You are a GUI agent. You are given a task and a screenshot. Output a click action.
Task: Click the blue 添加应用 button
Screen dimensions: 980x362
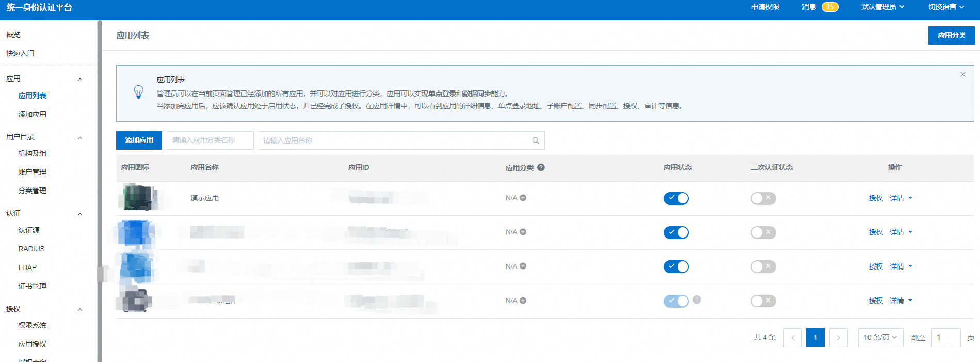click(x=139, y=140)
